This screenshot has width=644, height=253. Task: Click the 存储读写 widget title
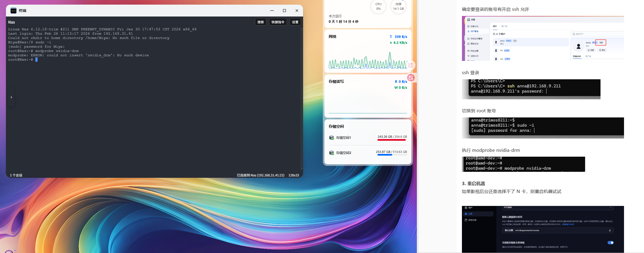tap(336, 81)
